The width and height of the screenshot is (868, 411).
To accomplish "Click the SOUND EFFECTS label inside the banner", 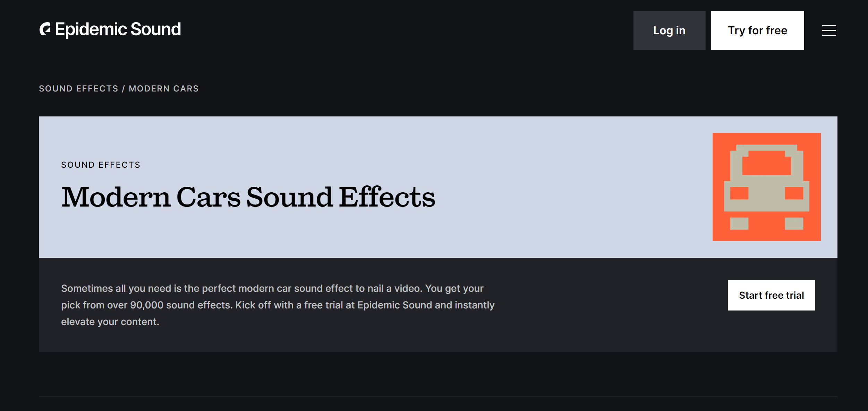I will pos(101,165).
